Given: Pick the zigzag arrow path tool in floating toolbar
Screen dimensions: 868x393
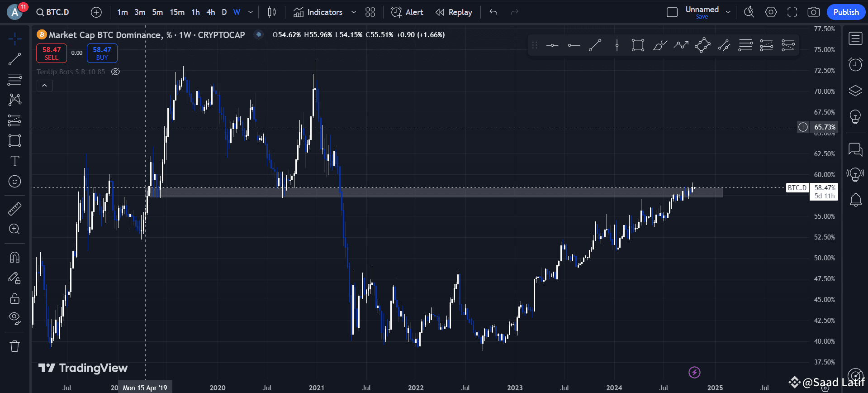Looking at the screenshot, I should coord(681,45).
